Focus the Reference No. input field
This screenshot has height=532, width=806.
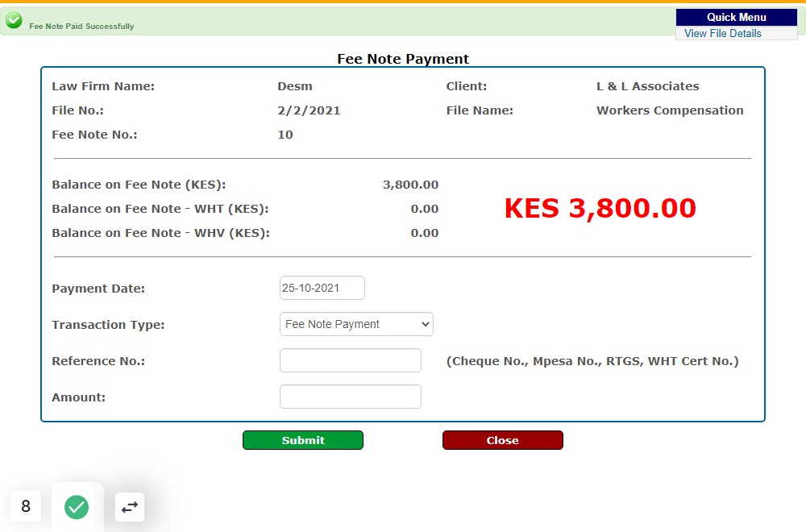351,360
